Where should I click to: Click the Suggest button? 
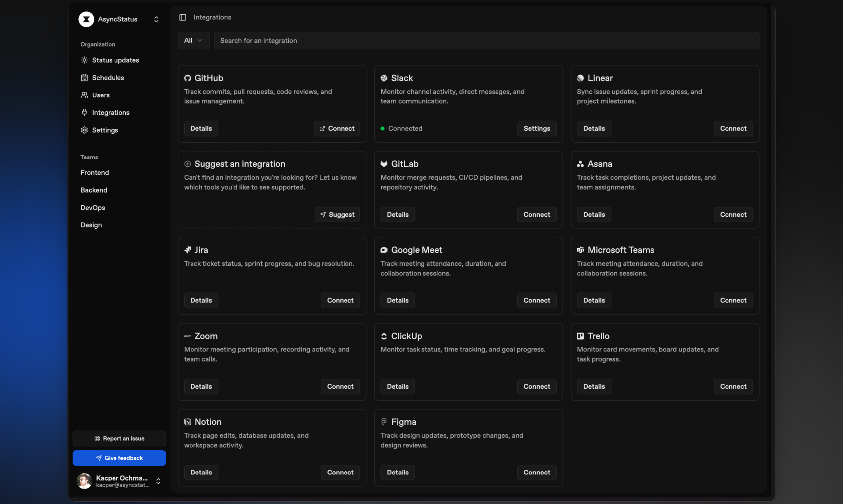337,214
